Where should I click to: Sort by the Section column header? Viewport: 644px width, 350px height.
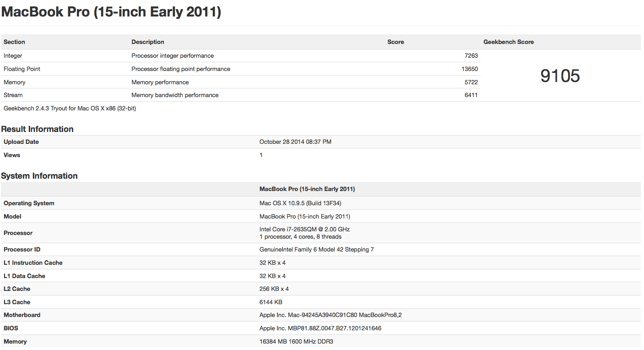click(x=14, y=42)
